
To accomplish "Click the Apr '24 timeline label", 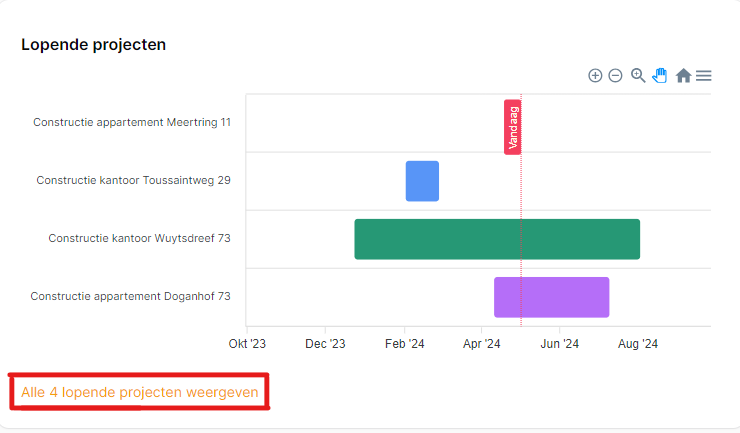I will (x=481, y=344).
